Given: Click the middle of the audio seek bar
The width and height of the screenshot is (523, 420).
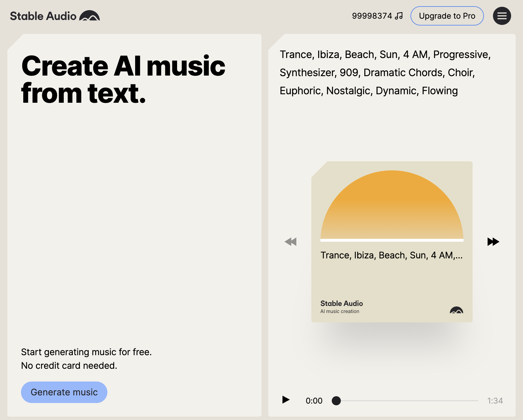Looking at the screenshot, I should coord(405,401).
